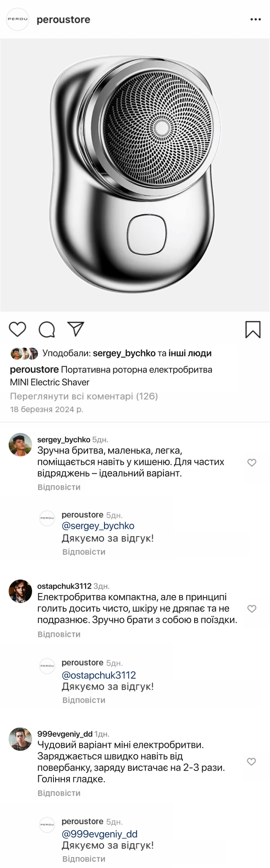270x868 pixels.
Task: Like 999evgeniy_dd's comment
Action: [x=252, y=761]
